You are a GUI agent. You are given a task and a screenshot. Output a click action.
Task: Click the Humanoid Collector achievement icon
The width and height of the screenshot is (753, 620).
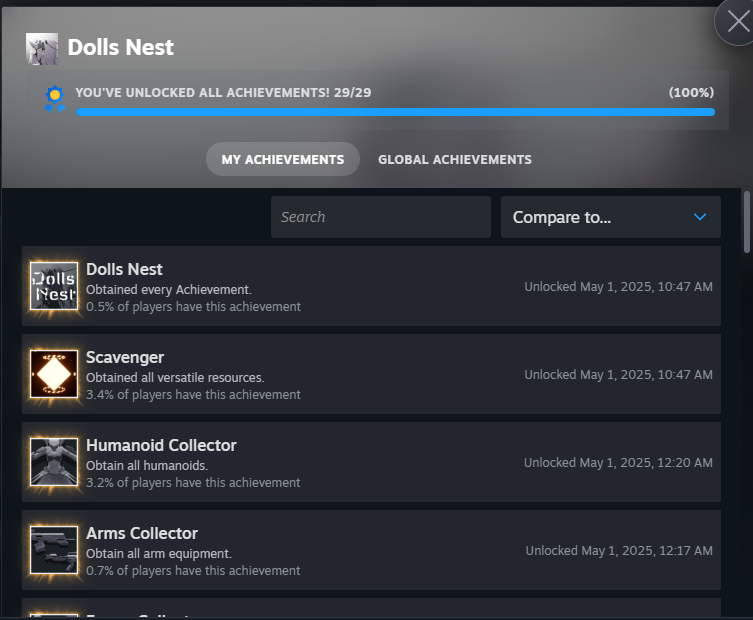tap(54, 462)
